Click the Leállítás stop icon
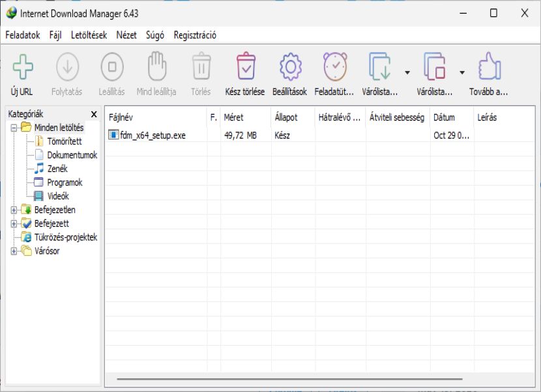The height and width of the screenshot is (392, 541). tap(112, 66)
